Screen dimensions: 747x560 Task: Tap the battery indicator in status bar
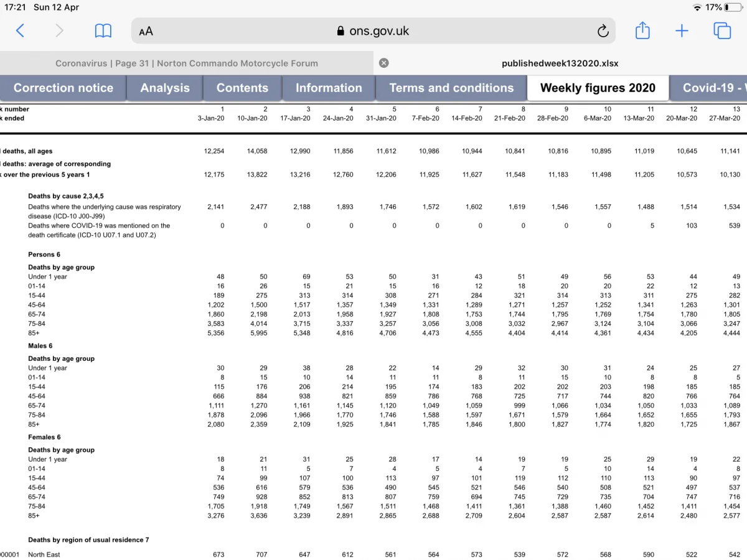[x=733, y=7]
